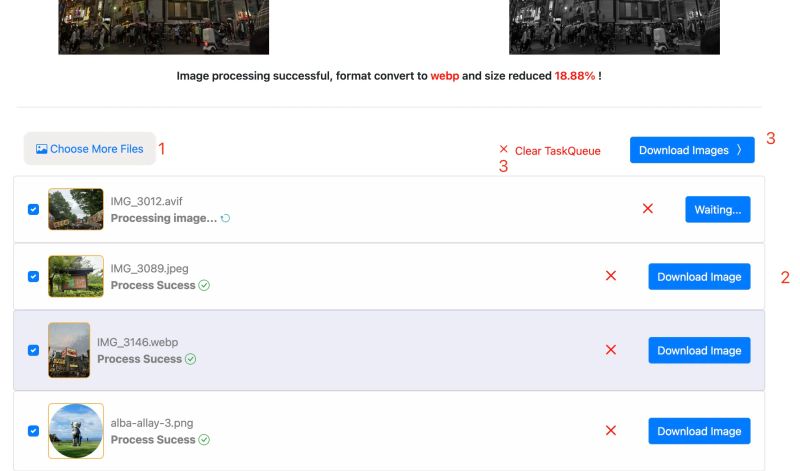Click the success checkmark of alba-allay-3.png
Screen dimensions: 800x471
coord(204,440)
